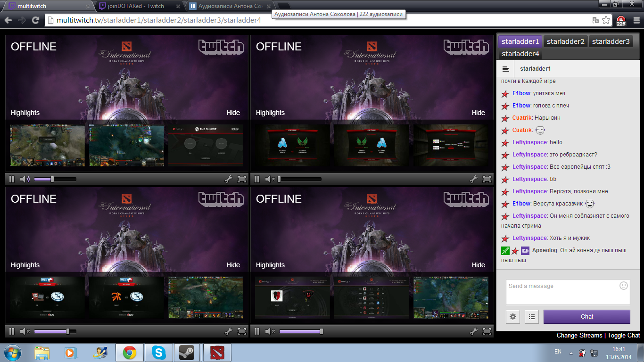
Task: Pause the starladder4 stream player
Action: pos(257,331)
